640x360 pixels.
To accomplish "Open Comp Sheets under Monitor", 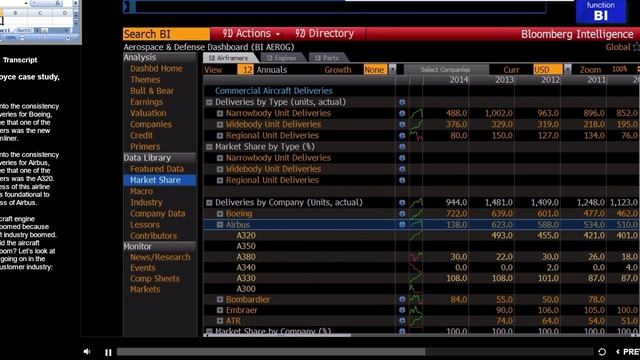I will tap(155, 278).
